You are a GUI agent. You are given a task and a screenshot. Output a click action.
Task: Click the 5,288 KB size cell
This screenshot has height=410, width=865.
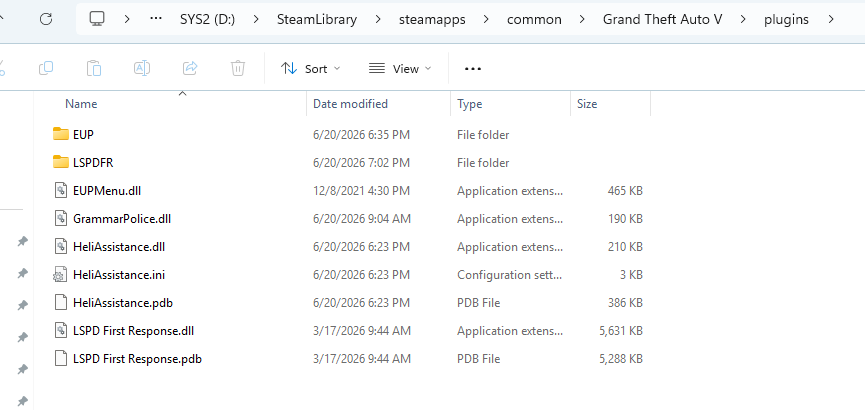coord(621,359)
